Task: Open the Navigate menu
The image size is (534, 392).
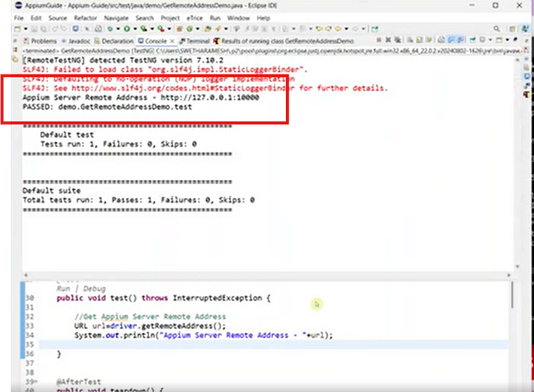Action: point(116,18)
